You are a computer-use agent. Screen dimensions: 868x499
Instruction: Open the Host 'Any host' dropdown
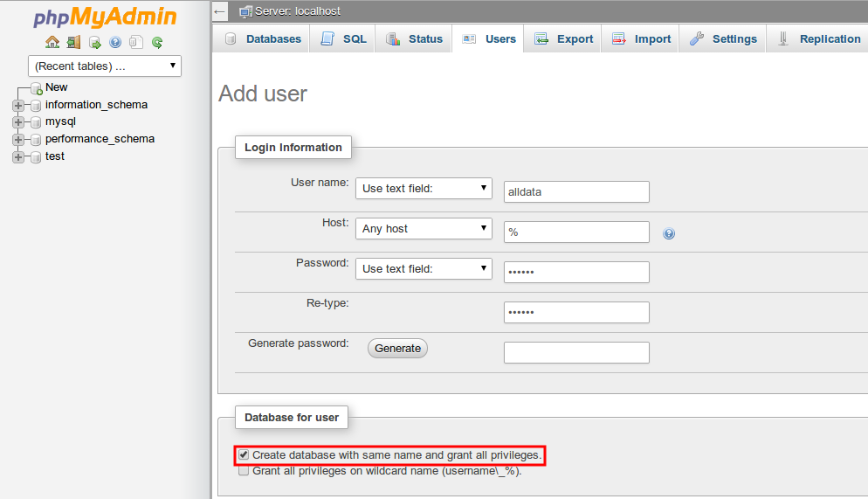(x=424, y=228)
